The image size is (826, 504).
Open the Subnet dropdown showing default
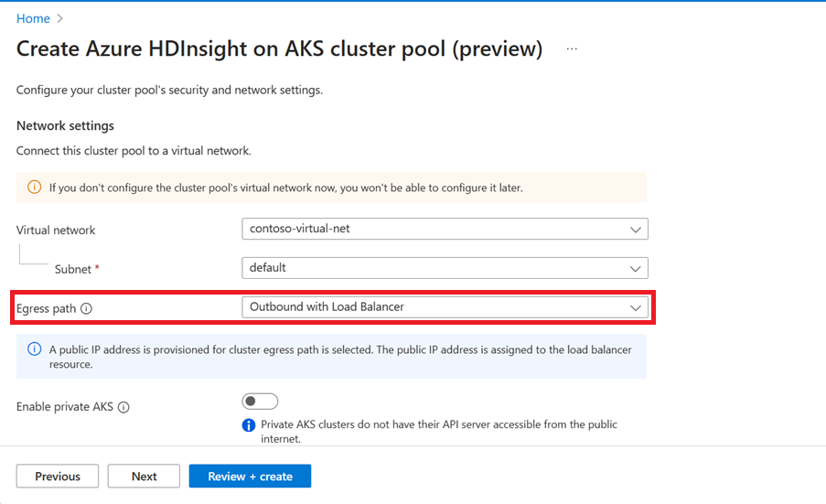[445, 268]
